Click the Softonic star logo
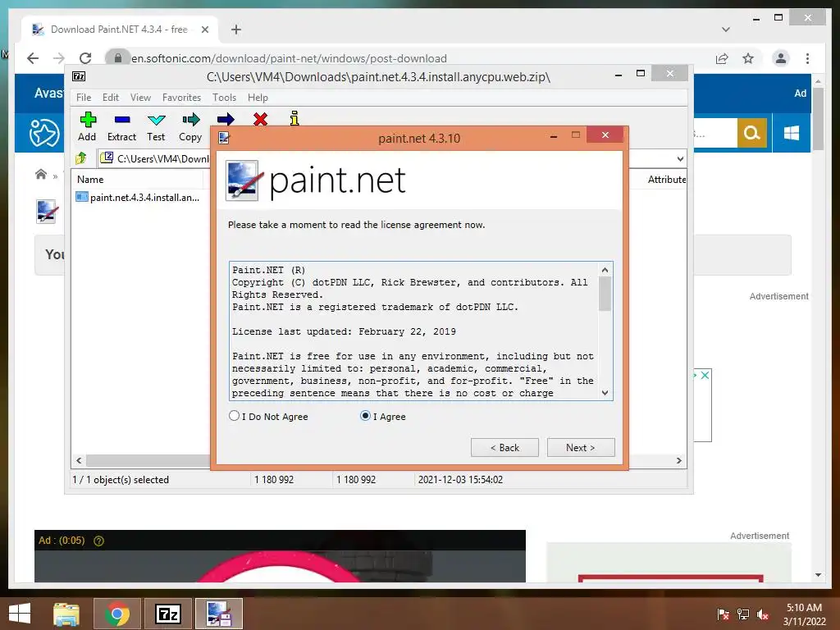Image resolution: width=840 pixels, height=630 pixels. tap(44, 133)
